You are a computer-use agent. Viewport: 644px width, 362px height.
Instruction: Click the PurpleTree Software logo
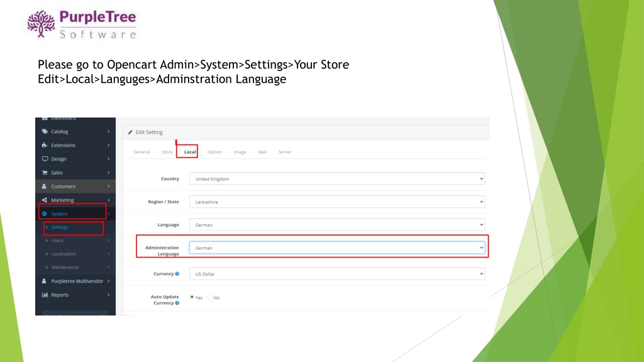[81, 25]
